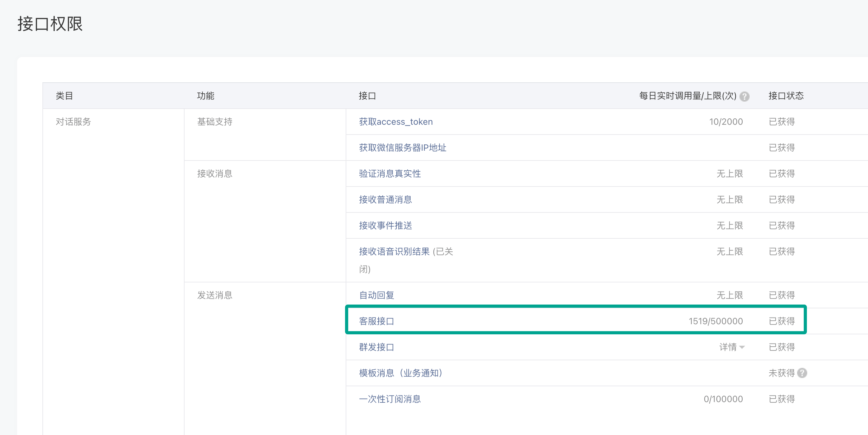Click question mark icon beside 未获得 status
The image size is (868, 435).
(802, 373)
